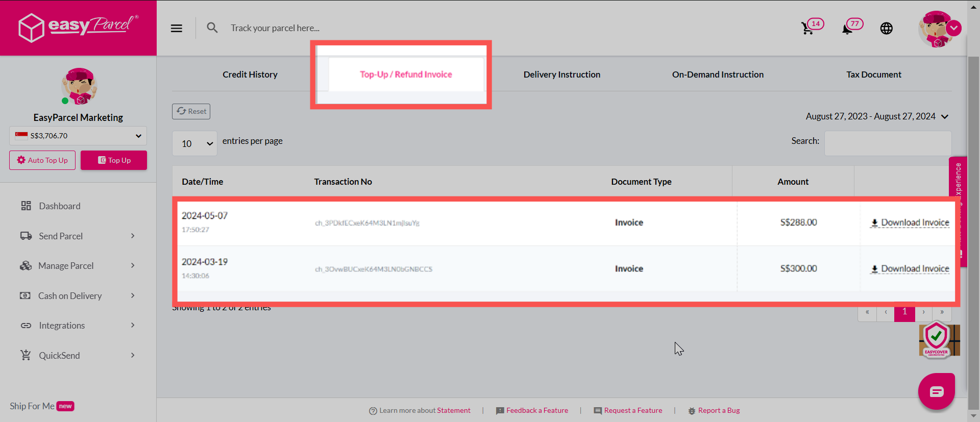The width and height of the screenshot is (980, 422).
Task: Click the EasyParcel logo
Action: point(78,28)
